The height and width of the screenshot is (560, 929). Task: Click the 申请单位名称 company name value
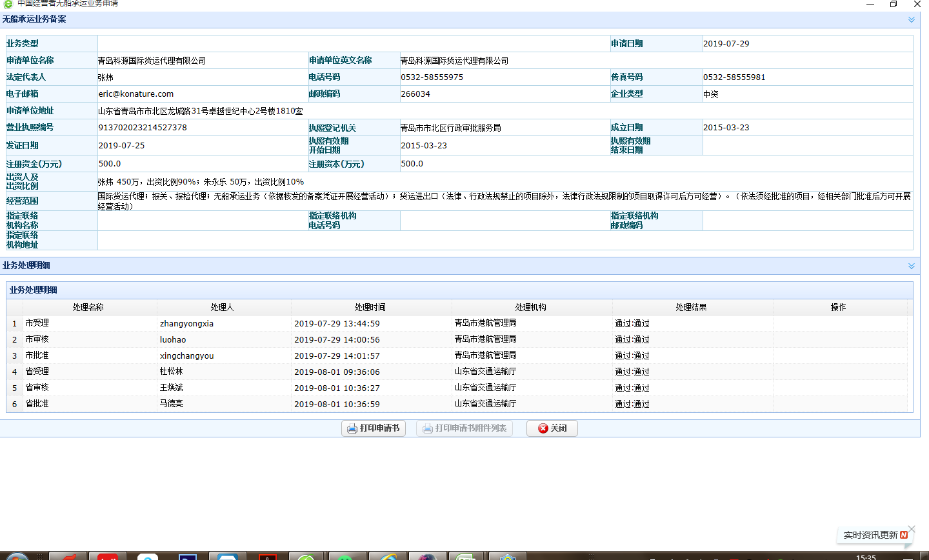pyautogui.click(x=152, y=61)
